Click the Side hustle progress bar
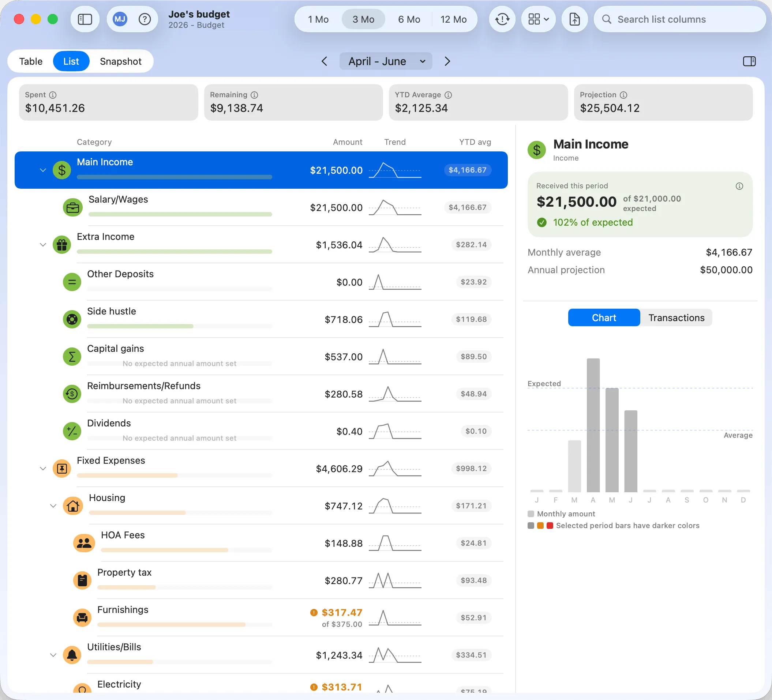This screenshot has height=700, width=772. [180, 327]
